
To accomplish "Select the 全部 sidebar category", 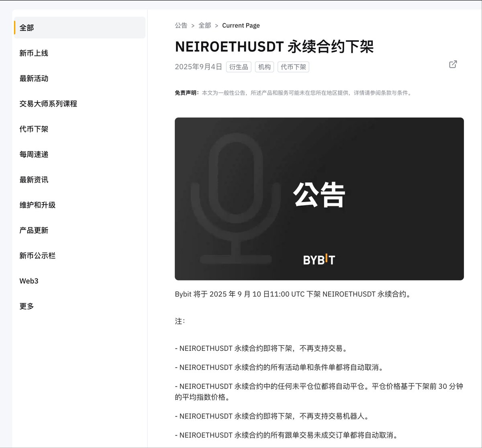I will [80, 28].
